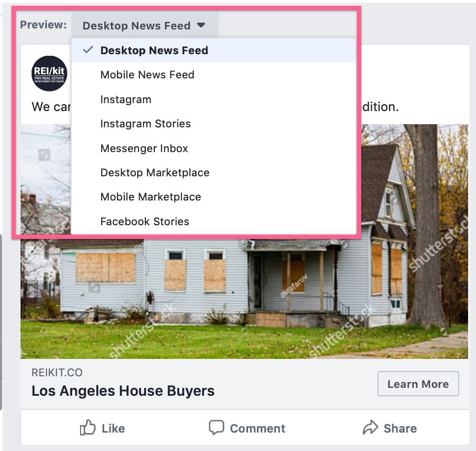Click the Los Angeles House Buyers headline
The image size is (476, 451).
123,390
